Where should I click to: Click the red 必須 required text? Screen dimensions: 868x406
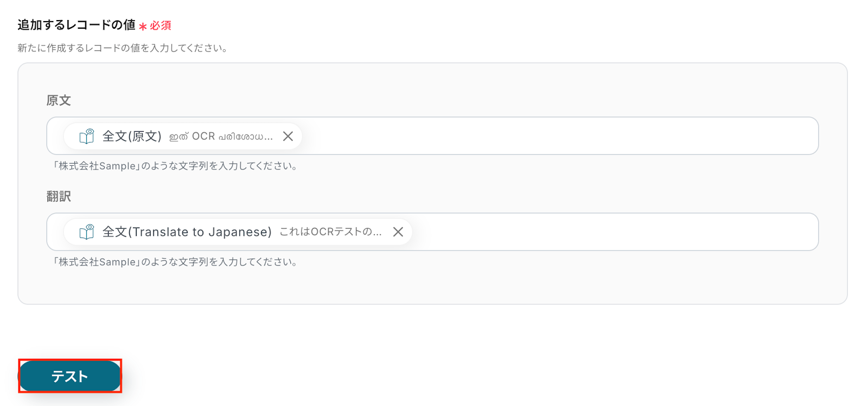161,25
